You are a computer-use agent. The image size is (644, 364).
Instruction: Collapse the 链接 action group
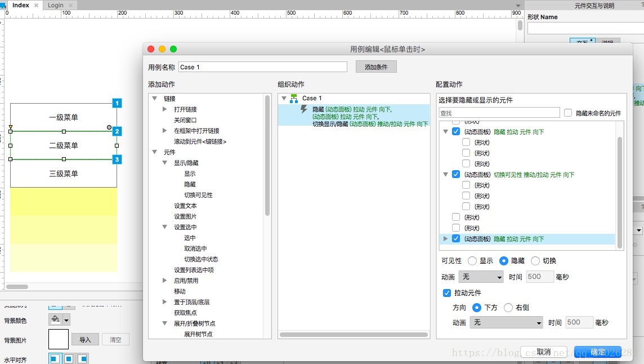pos(155,98)
